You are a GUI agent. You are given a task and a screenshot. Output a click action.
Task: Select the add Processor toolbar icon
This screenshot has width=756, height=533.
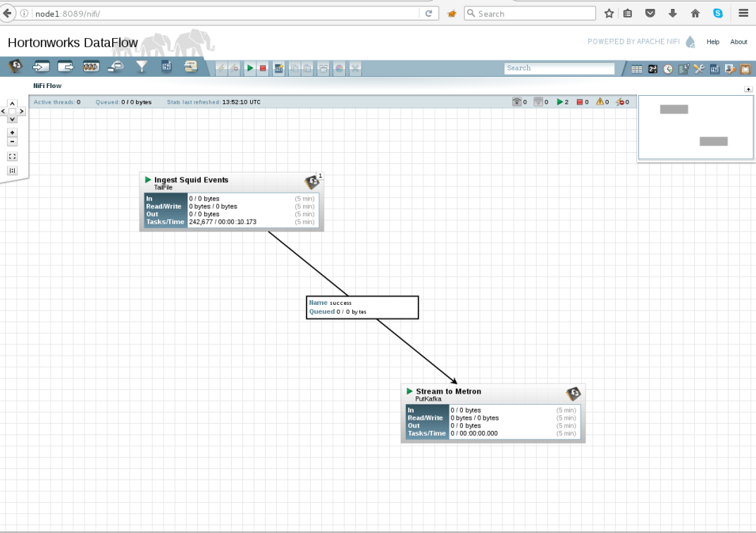[16, 66]
